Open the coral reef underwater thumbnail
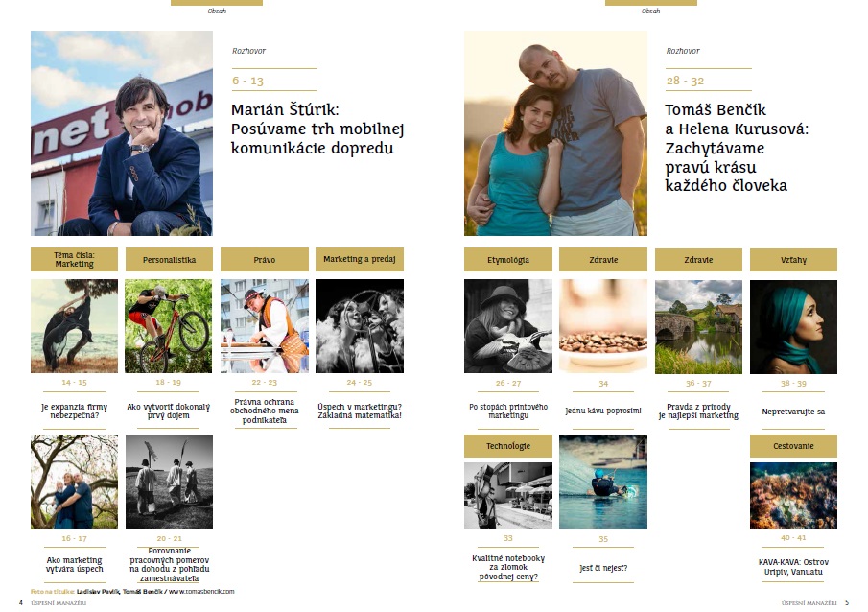Screen dimensions: 868x612 (793, 495)
